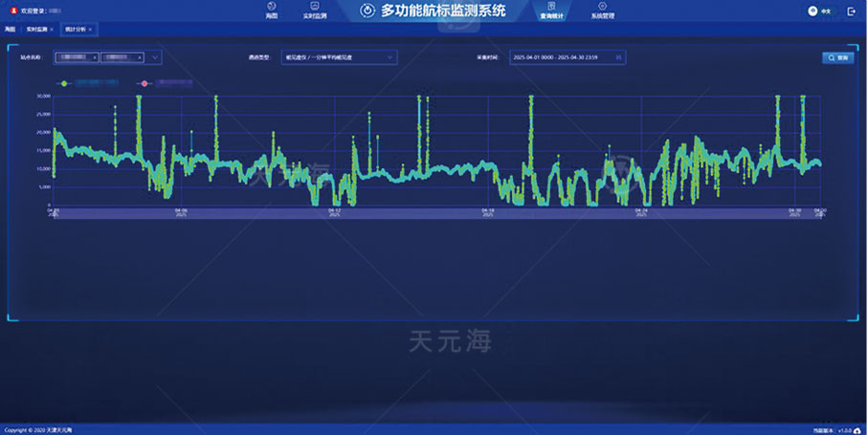Click the 查询 search button
Screen dimensions: 868x435
(x=837, y=57)
